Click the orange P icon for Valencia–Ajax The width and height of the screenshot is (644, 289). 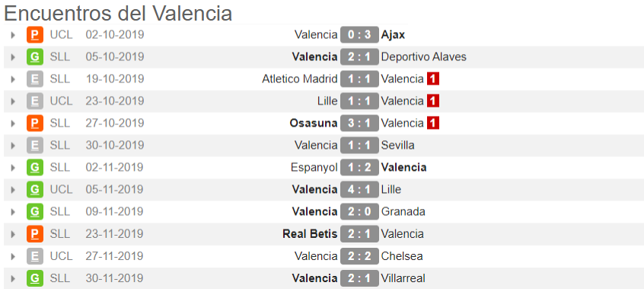pos(35,34)
